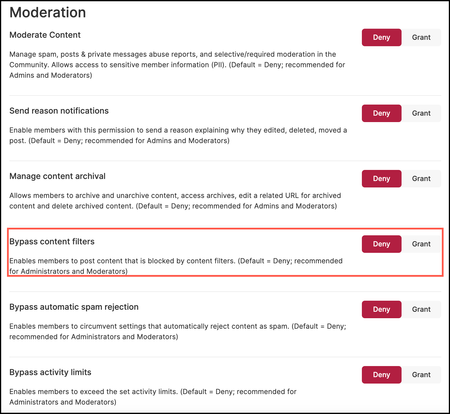Grant Send reason notifications permission

pos(421,113)
